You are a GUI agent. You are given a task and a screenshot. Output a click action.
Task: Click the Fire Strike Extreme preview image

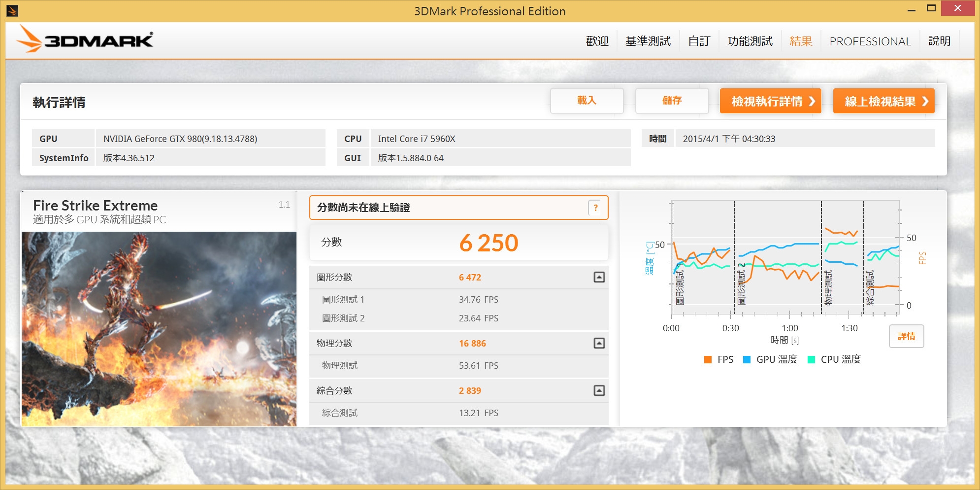coord(159,329)
